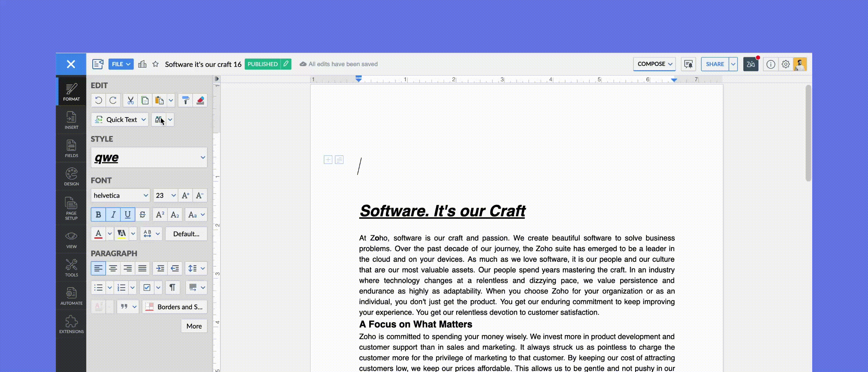Click the font color A swatch
The width and height of the screenshot is (868, 372).
click(98, 234)
